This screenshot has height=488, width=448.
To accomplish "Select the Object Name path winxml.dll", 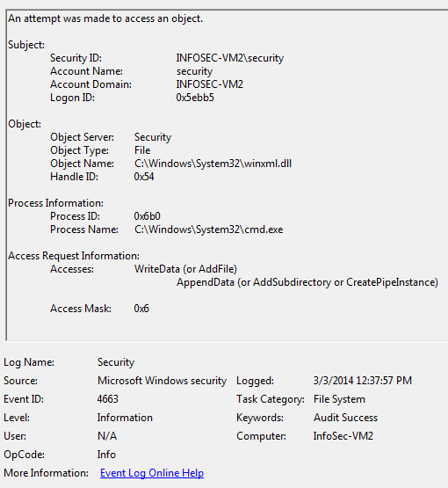I will pos(213,164).
